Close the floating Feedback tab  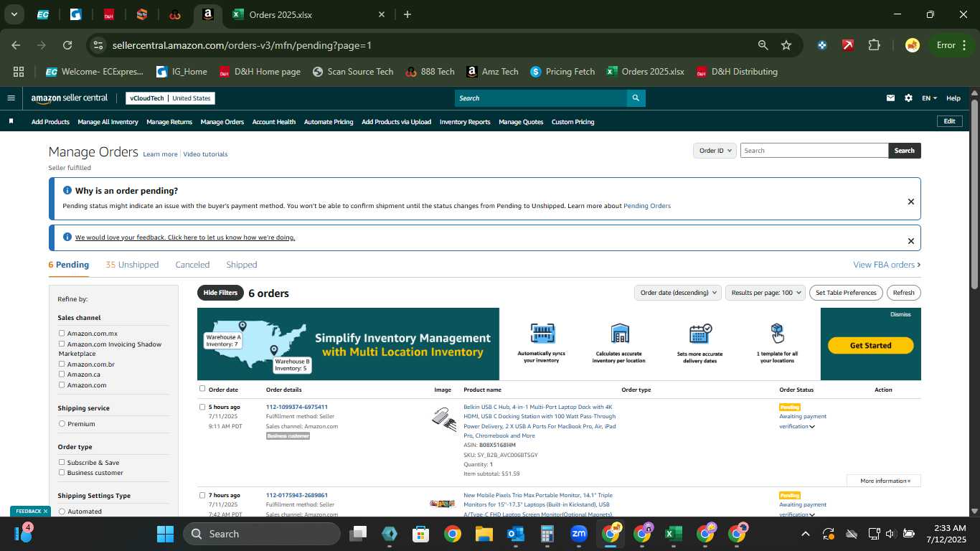[x=45, y=512]
